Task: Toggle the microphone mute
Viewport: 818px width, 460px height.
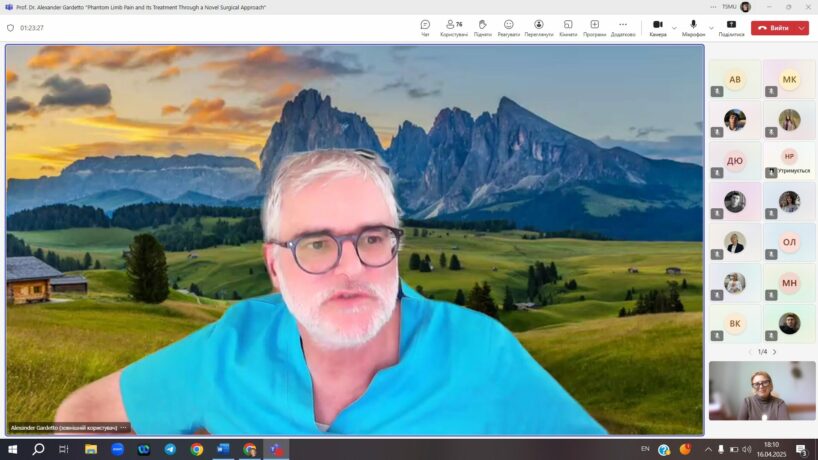Action: 693,27
